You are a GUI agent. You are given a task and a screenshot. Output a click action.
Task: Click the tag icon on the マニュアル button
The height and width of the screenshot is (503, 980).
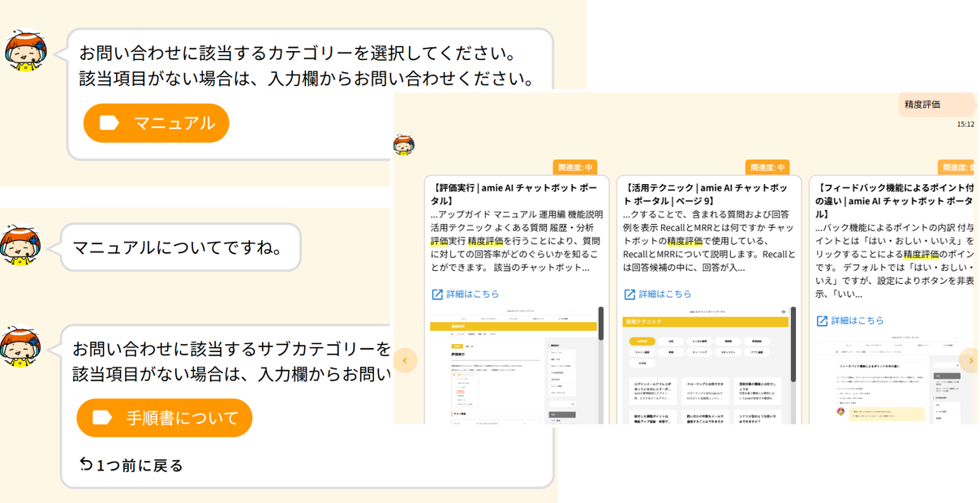click(109, 123)
